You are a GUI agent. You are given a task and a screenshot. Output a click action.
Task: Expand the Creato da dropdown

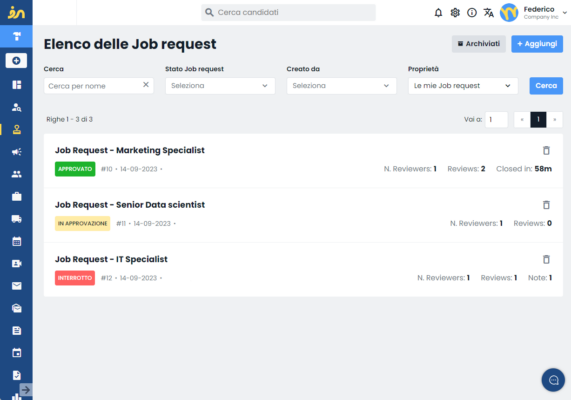point(341,86)
